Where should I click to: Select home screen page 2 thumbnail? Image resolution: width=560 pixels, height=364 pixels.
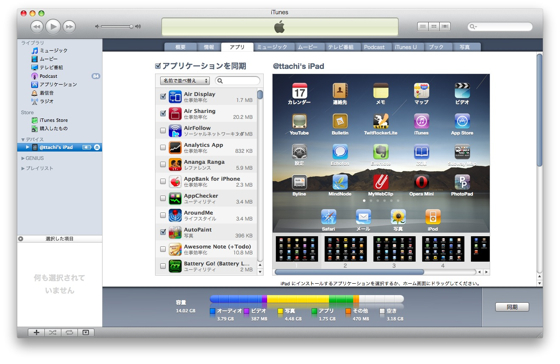[x=345, y=249]
